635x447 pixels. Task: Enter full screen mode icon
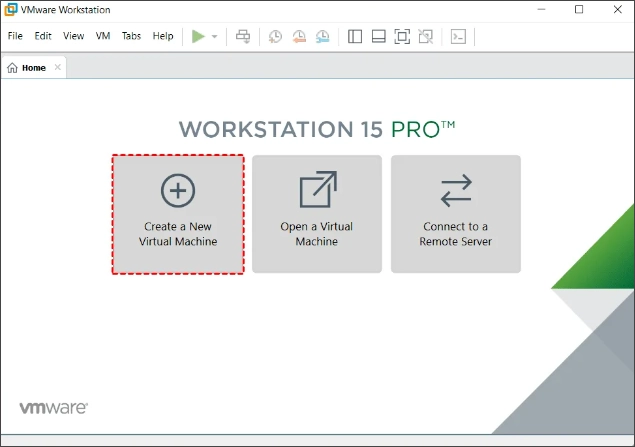(x=402, y=36)
